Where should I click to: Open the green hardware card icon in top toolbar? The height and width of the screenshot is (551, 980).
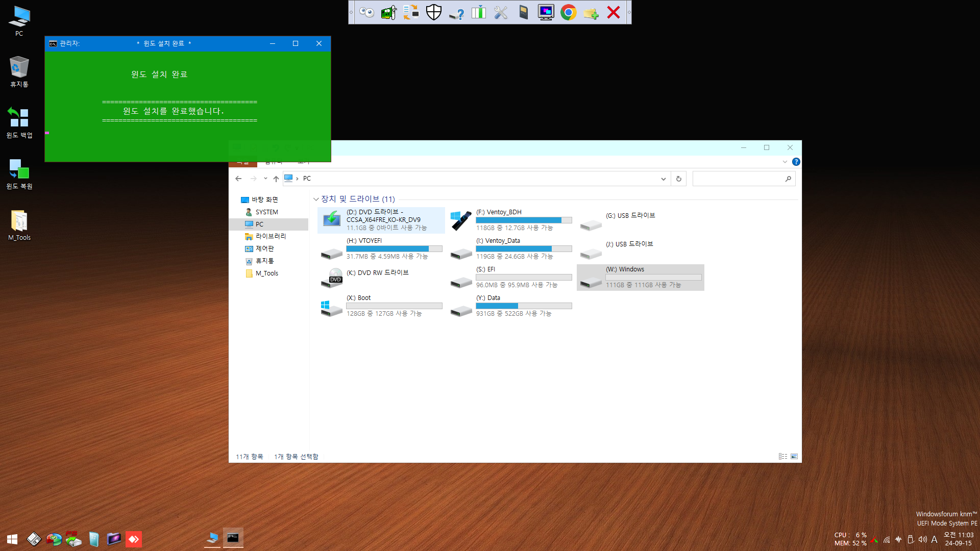(389, 12)
